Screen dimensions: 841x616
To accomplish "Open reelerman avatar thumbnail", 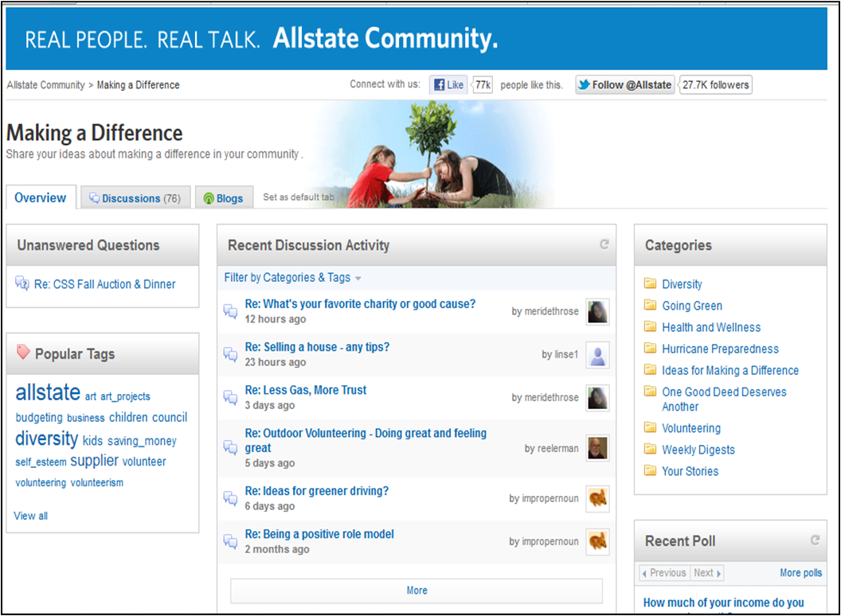I will tap(597, 448).
